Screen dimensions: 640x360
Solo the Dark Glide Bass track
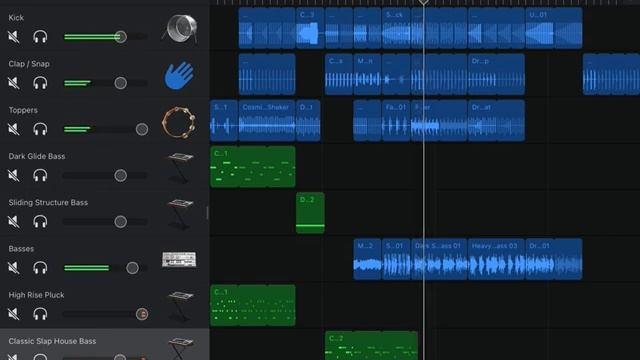pos(40,176)
